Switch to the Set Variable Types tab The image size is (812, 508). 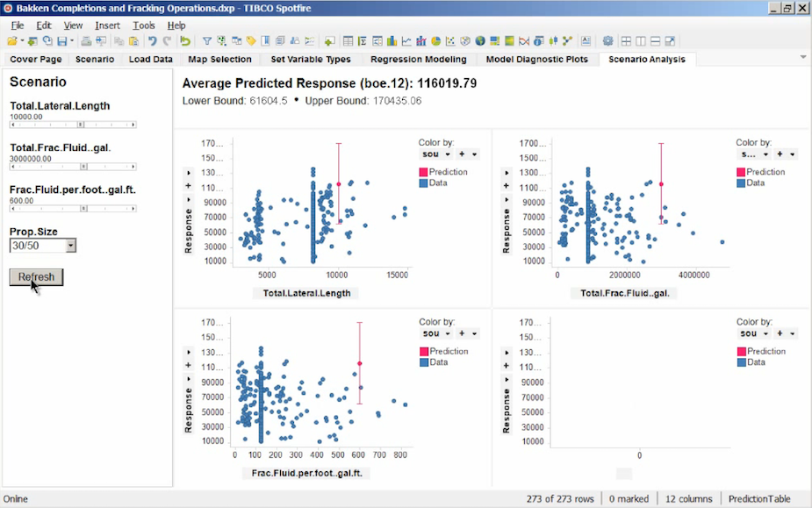(311, 59)
